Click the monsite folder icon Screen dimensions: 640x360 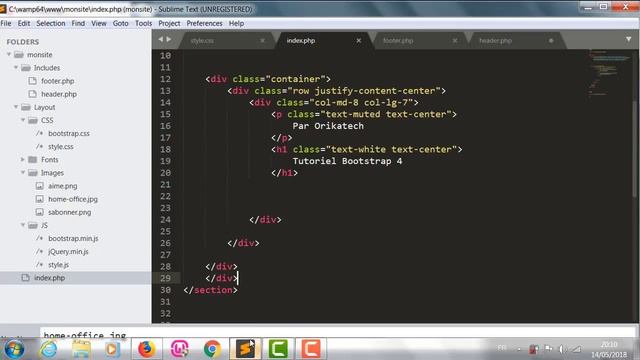(x=19, y=54)
